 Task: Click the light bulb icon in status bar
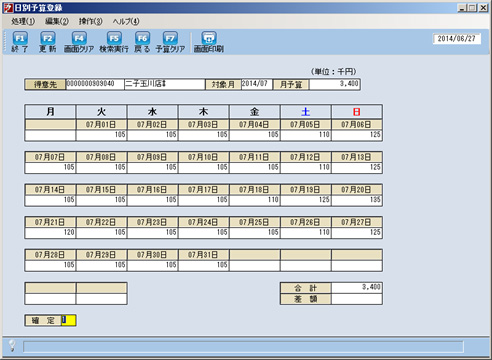[12, 346]
